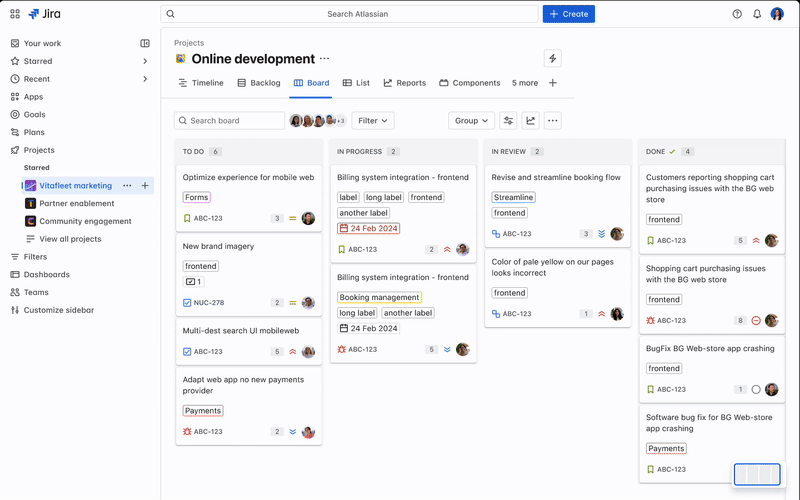Click empty status circle on BugFix BG Web-store card
Viewport: 800px width, 500px height.
(x=756, y=389)
